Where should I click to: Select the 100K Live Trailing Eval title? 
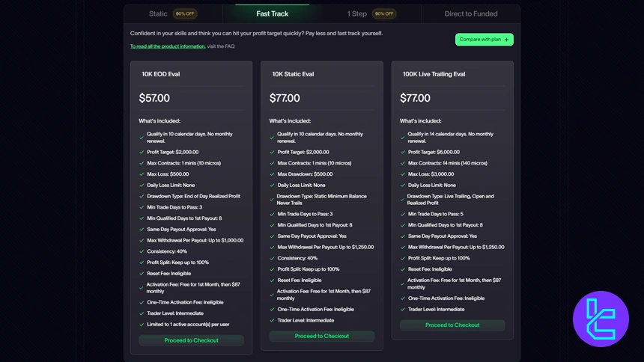(x=434, y=74)
